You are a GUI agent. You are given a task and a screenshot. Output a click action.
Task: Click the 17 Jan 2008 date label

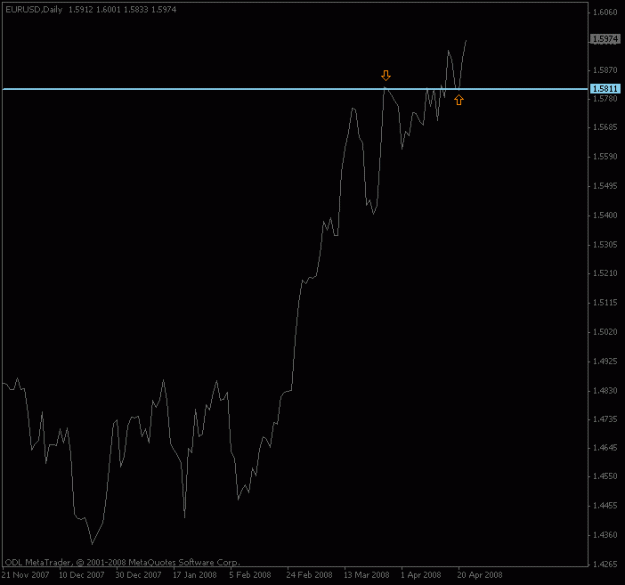tap(195, 575)
